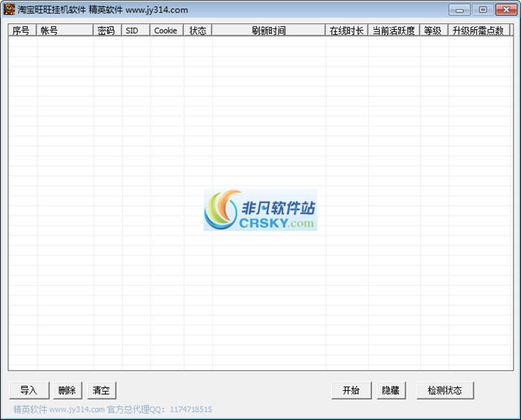This screenshot has height=420, width=521.
Task: Sort by the 帐号 column header
Action: pos(65,31)
